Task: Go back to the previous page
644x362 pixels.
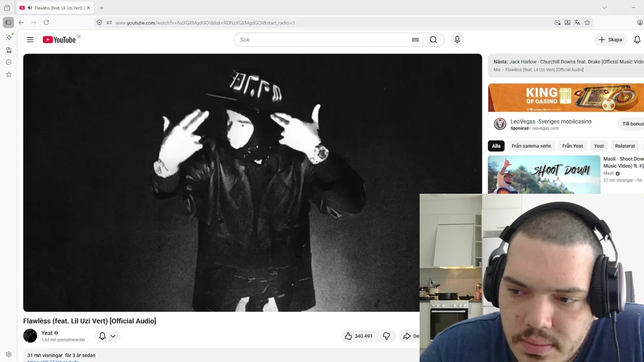Action: point(21,23)
